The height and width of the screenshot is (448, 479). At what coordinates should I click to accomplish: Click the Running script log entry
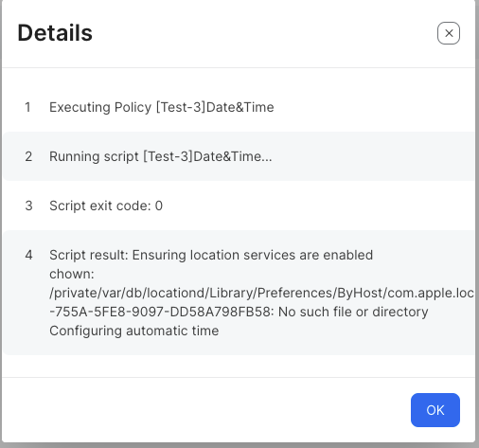coord(161,156)
